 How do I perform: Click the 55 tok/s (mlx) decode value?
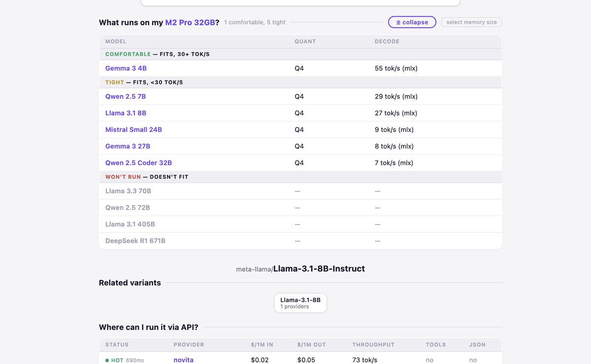click(396, 68)
